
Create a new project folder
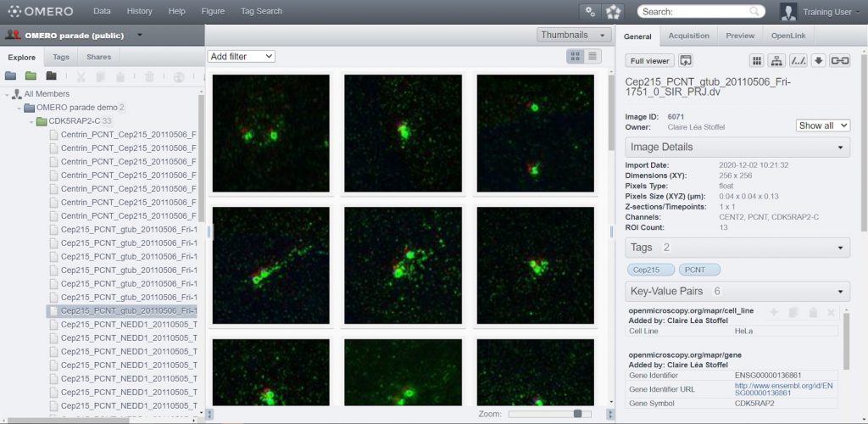[10, 76]
